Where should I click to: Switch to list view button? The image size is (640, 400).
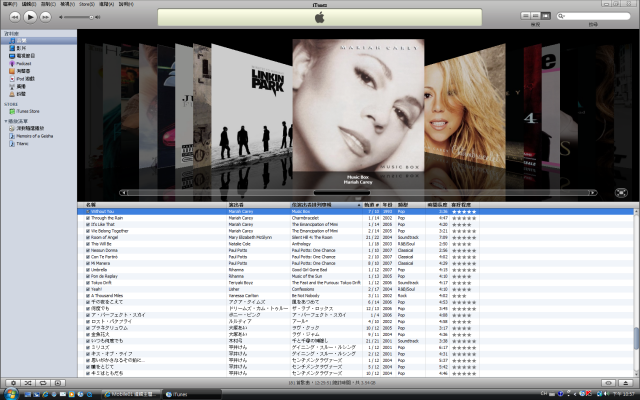(525, 16)
